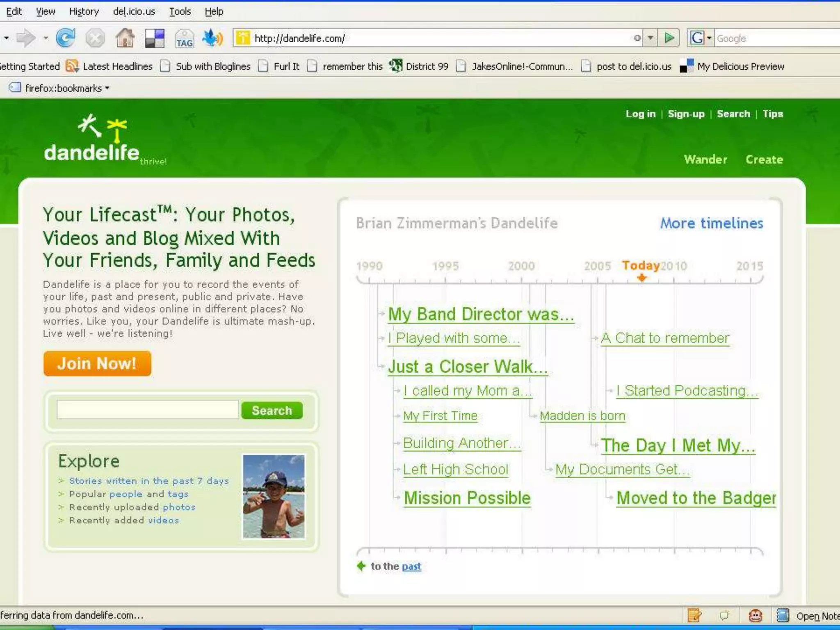The height and width of the screenshot is (630, 840).
Task: Click the Reload page icon
Action: point(66,38)
